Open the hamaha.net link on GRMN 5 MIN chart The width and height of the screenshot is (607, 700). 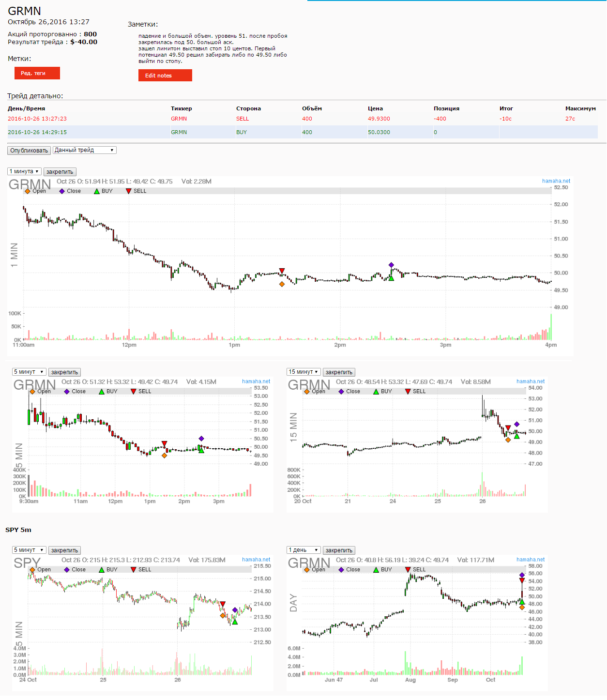pos(256,381)
